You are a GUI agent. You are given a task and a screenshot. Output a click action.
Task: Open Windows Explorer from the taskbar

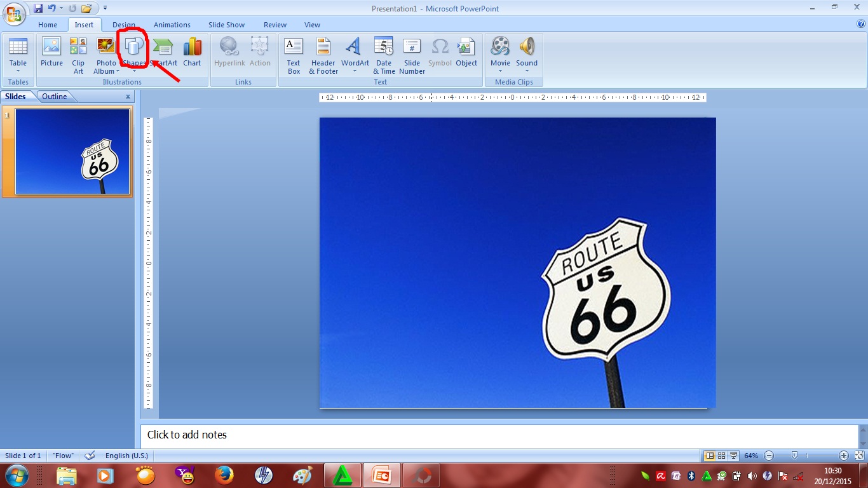67,475
